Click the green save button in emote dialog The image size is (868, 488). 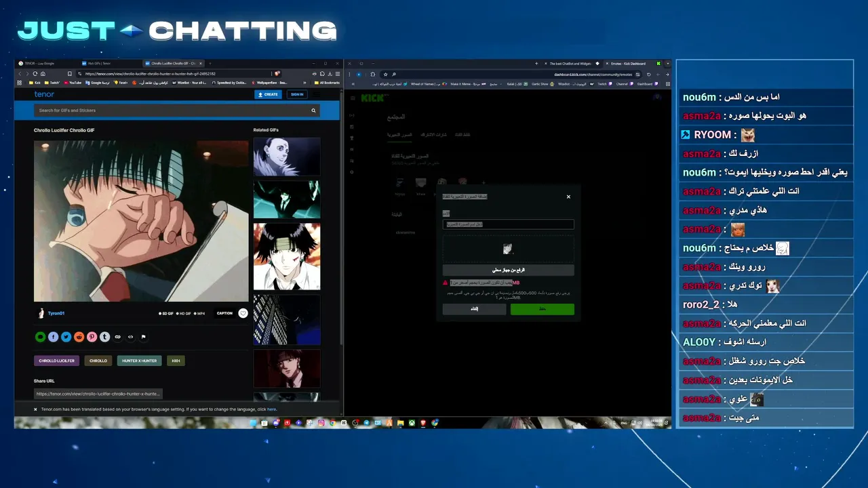(542, 309)
